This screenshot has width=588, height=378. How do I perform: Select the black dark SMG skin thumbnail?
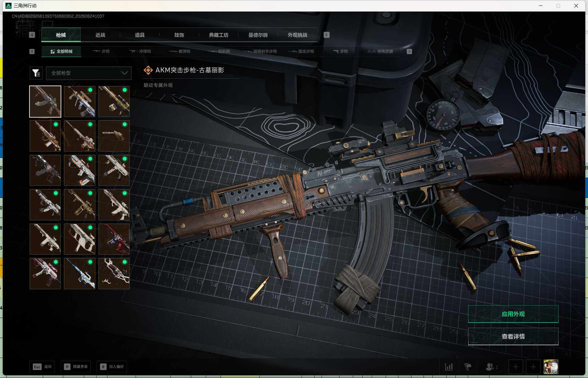(45, 170)
